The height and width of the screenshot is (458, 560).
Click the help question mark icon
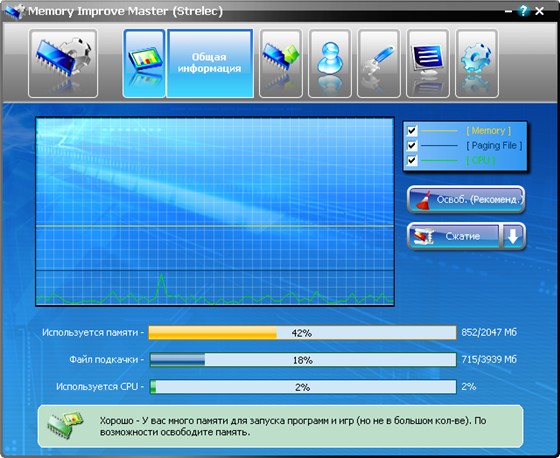pos(524,11)
